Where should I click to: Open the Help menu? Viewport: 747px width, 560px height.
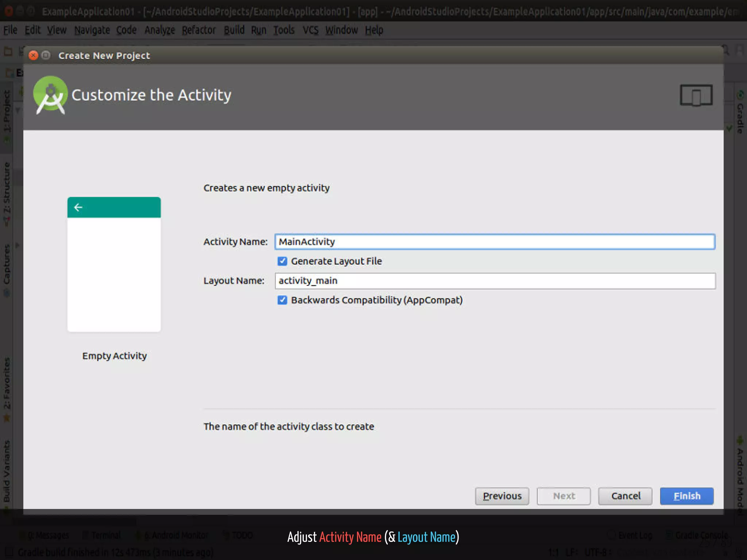pyautogui.click(x=374, y=30)
